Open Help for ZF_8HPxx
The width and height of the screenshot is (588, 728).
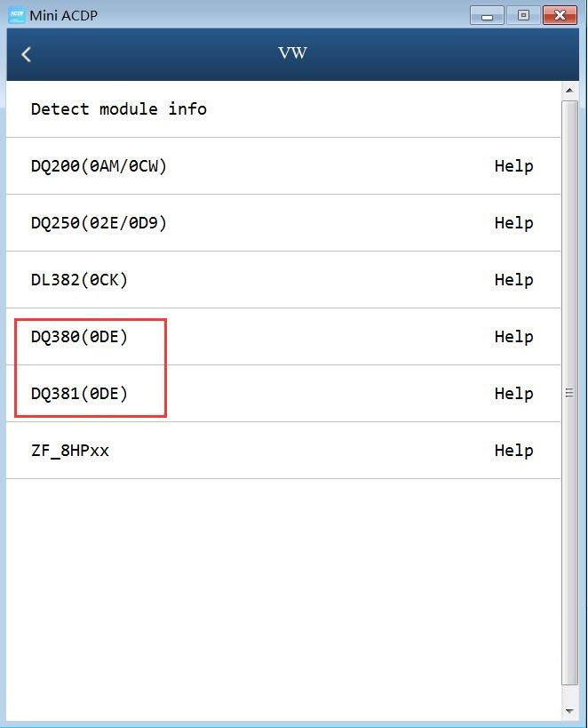coord(513,451)
